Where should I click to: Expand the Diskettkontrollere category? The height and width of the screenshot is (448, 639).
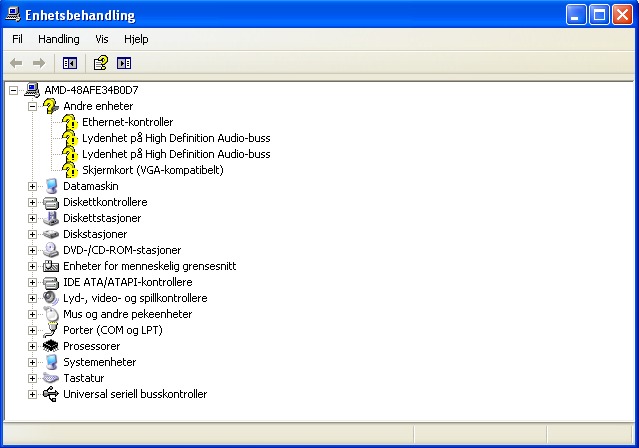(x=32, y=202)
